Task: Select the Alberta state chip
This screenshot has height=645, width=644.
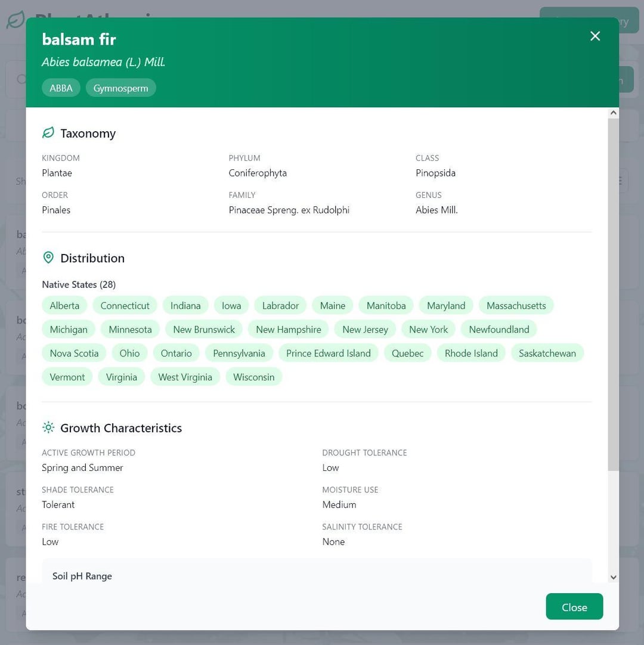Action: click(x=64, y=306)
